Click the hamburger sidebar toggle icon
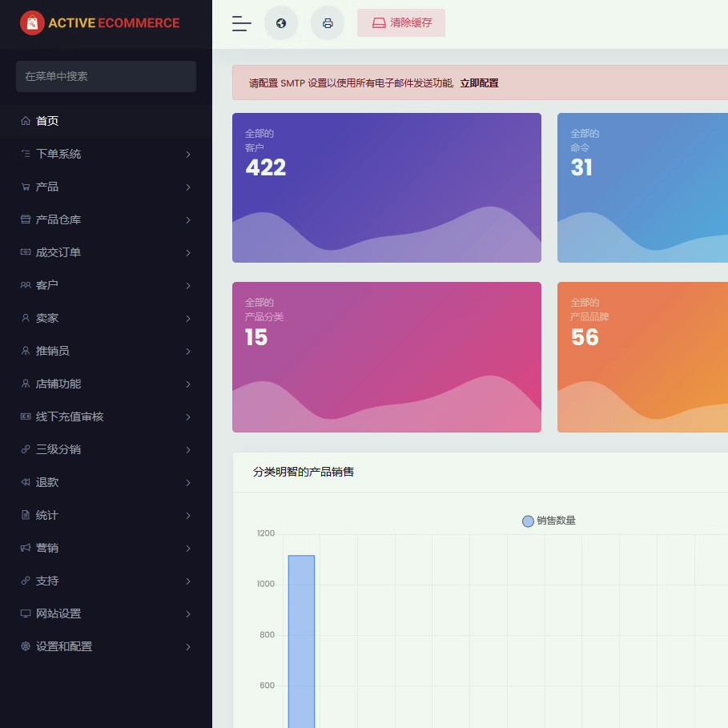Image resolution: width=728 pixels, height=728 pixels. click(x=241, y=23)
